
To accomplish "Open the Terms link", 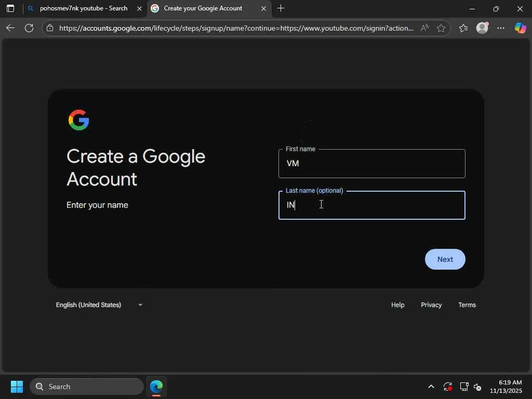I will (x=467, y=304).
